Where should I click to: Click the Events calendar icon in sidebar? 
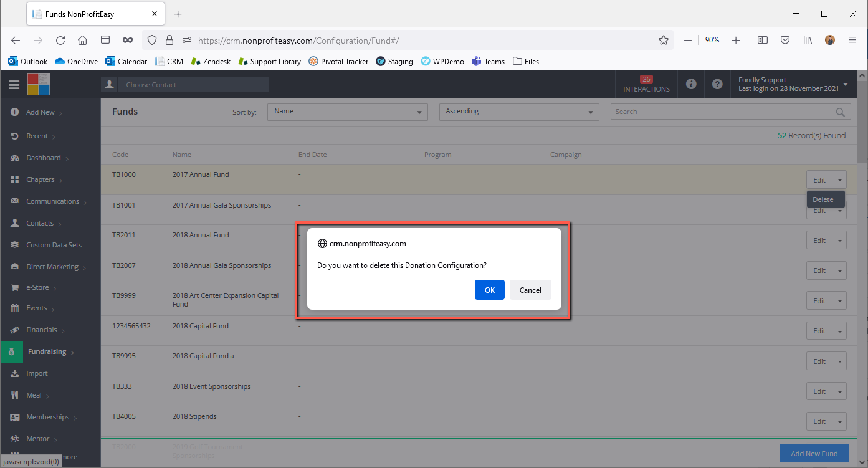tap(14, 308)
